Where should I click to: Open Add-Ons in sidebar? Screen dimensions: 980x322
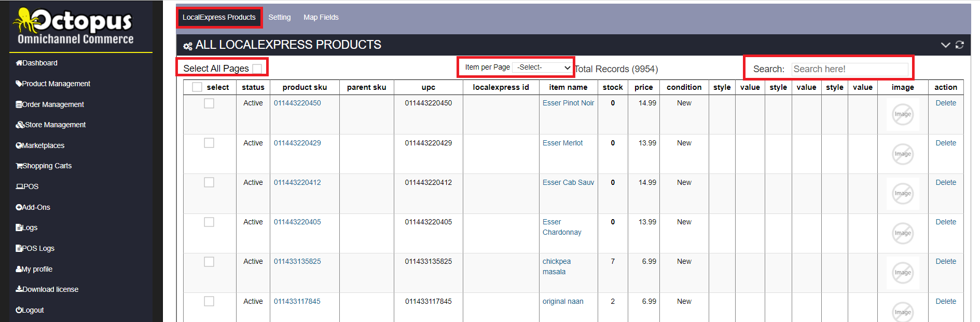[x=33, y=207]
